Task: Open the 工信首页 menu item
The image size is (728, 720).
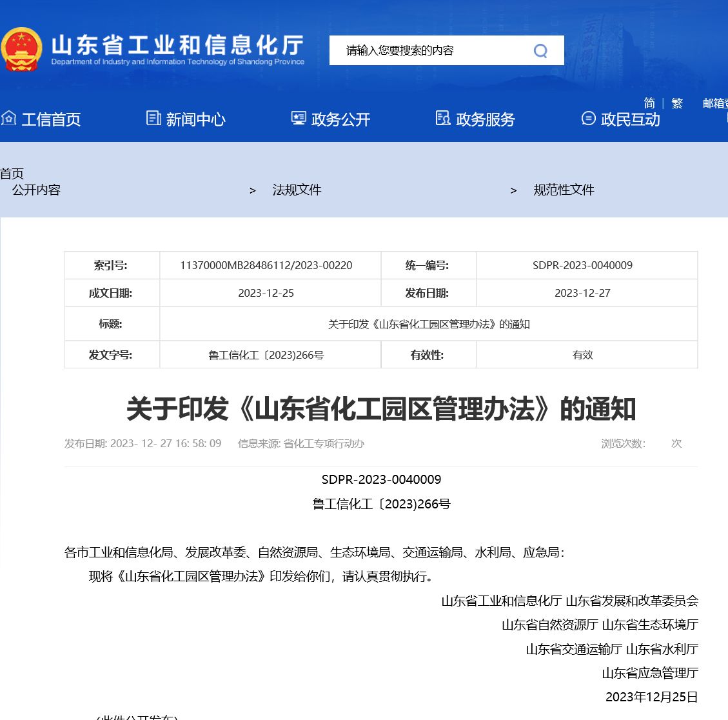Action: [x=51, y=119]
